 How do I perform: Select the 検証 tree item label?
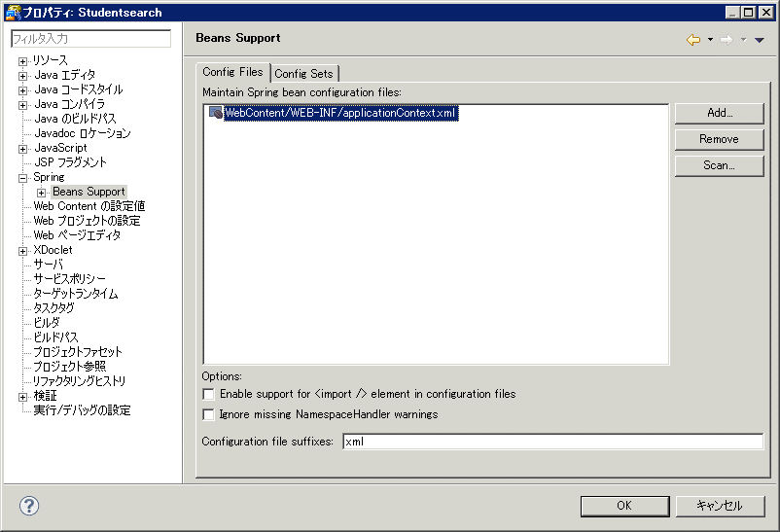(x=46, y=396)
